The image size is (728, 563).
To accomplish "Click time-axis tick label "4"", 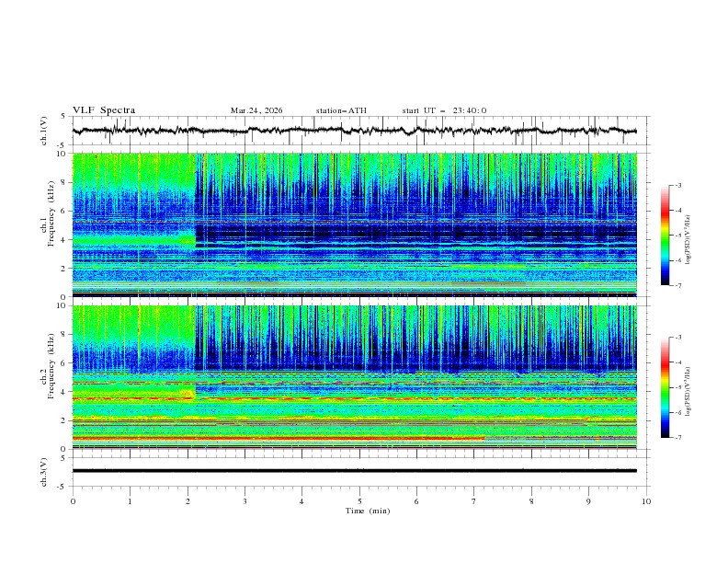I will (x=301, y=501).
